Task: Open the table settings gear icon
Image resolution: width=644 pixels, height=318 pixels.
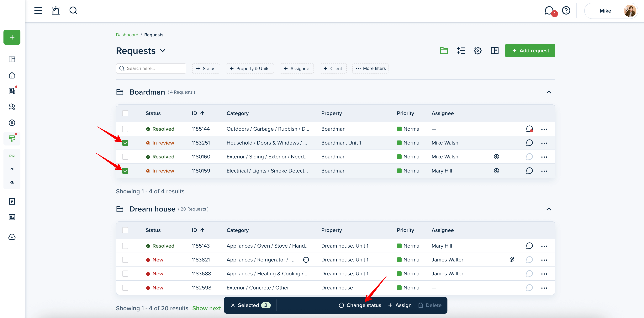Action: coord(478,51)
